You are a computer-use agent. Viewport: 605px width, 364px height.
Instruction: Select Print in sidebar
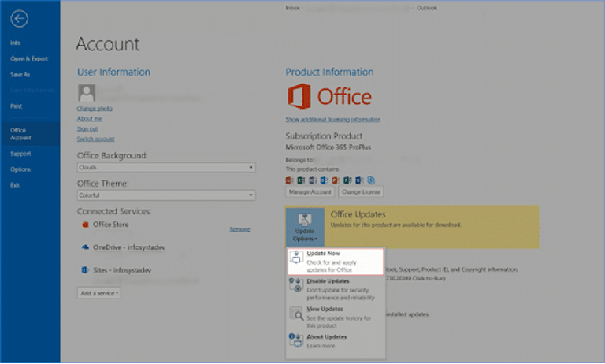(x=17, y=106)
